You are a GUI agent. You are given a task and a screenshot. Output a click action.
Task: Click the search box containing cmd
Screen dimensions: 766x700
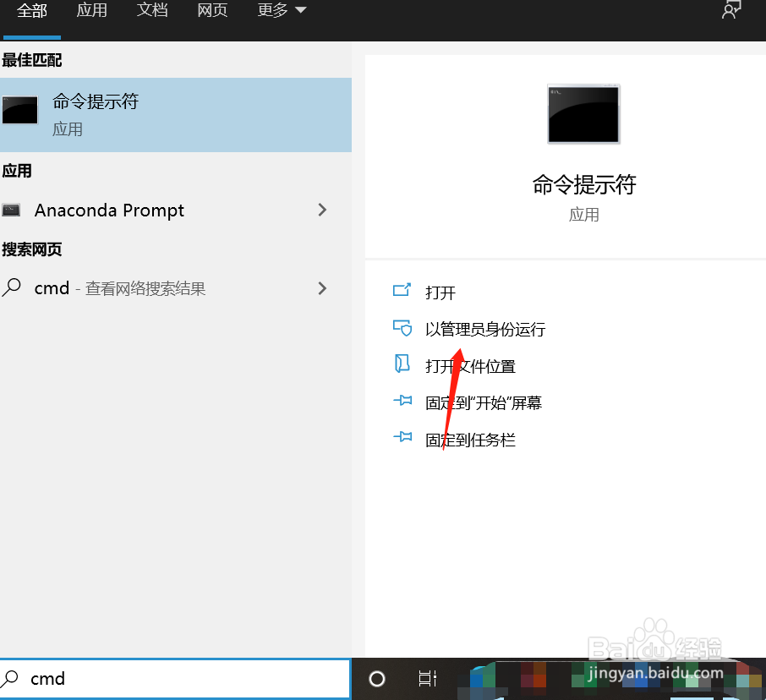pyautogui.click(x=175, y=679)
